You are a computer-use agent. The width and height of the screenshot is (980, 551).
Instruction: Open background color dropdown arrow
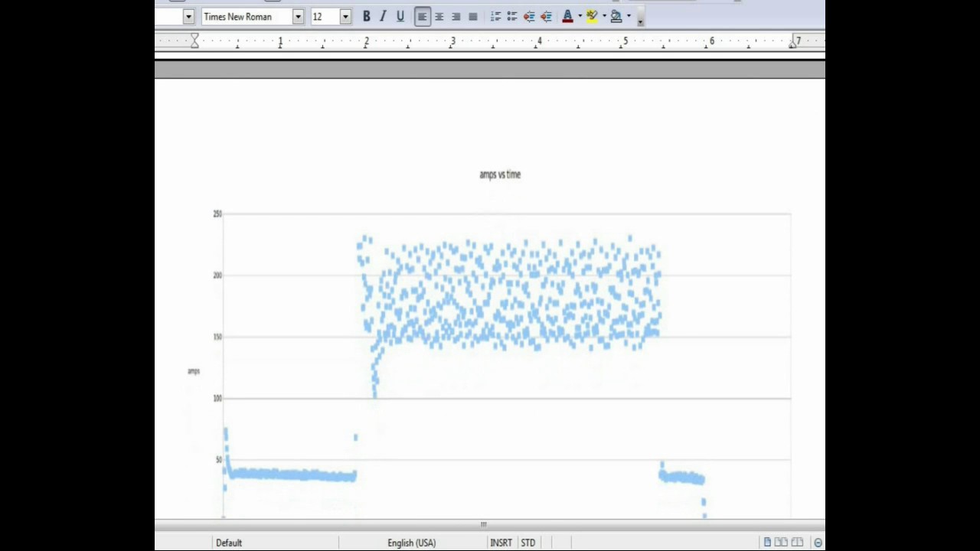click(629, 16)
